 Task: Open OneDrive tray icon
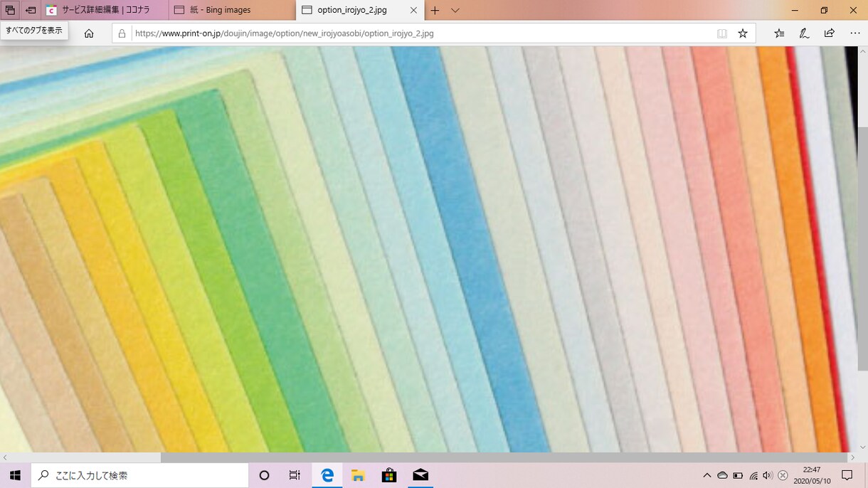722,475
